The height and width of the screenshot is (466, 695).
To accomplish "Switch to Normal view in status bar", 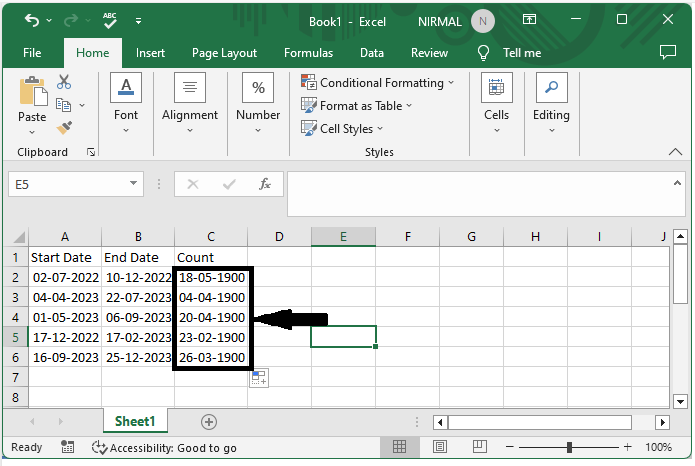I will (399, 447).
